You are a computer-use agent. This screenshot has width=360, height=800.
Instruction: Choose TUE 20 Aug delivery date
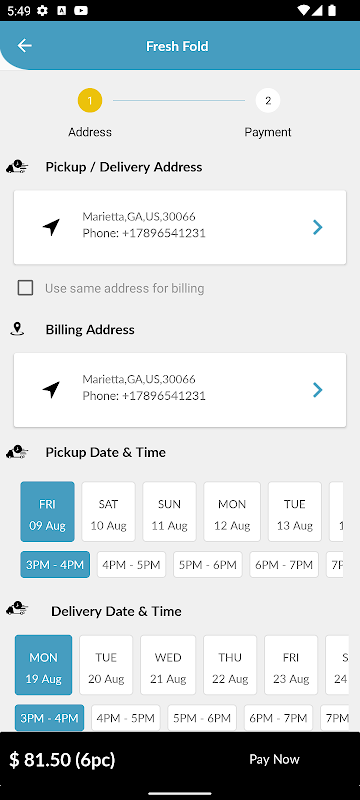pyautogui.click(x=106, y=665)
